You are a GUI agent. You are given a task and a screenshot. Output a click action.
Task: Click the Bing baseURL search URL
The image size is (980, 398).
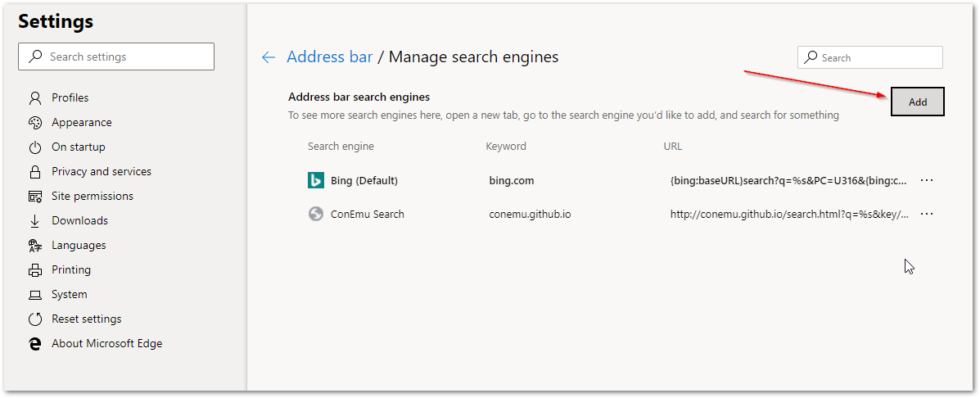point(788,181)
